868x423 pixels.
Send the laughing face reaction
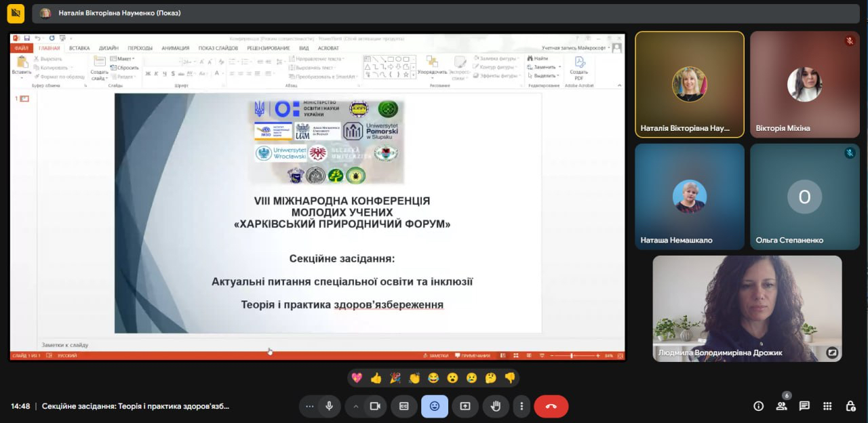pyautogui.click(x=433, y=378)
